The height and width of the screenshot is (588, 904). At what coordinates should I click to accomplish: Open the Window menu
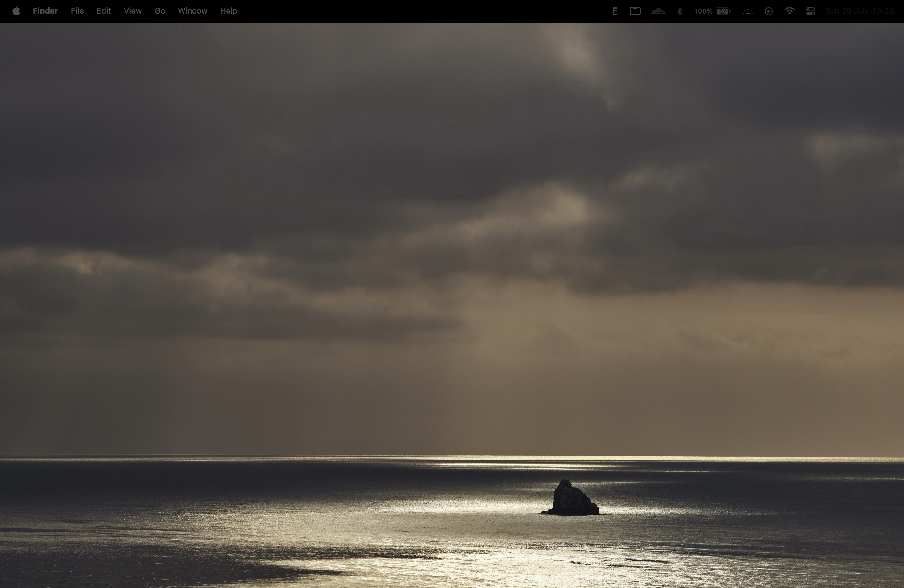click(192, 11)
